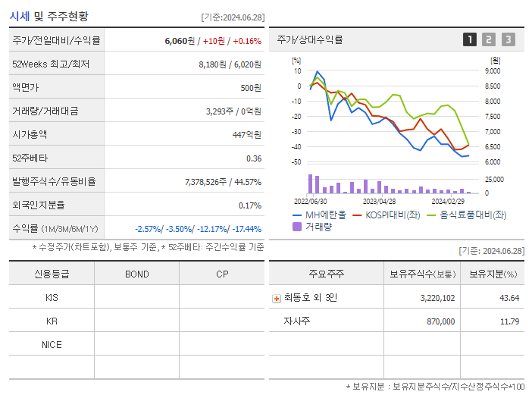Click the [기준:2024.06.28] date above price table
This screenshot has height=398, width=532.
point(233,17)
